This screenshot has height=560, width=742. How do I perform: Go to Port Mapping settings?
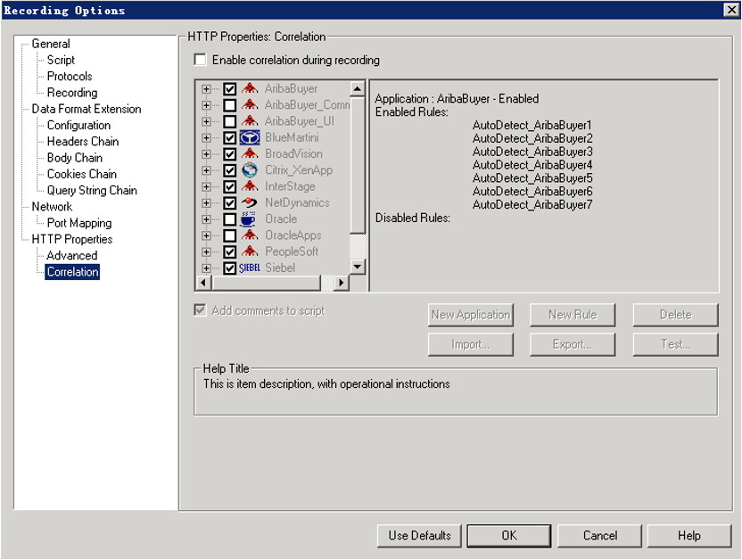pyautogui.click(x=79, y=223)
